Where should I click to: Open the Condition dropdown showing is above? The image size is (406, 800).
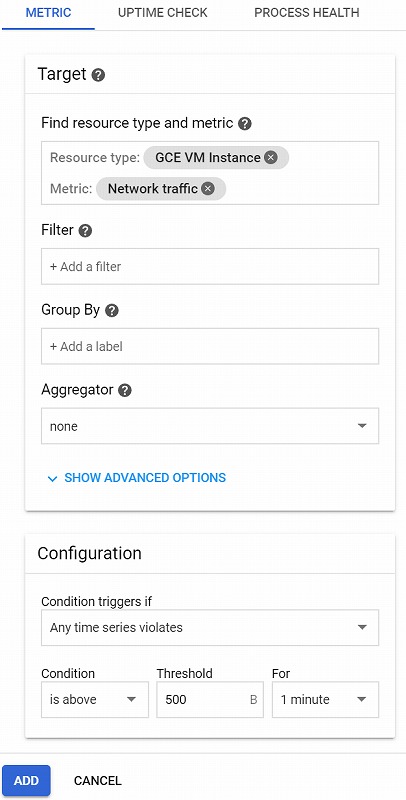coord(95,699)
